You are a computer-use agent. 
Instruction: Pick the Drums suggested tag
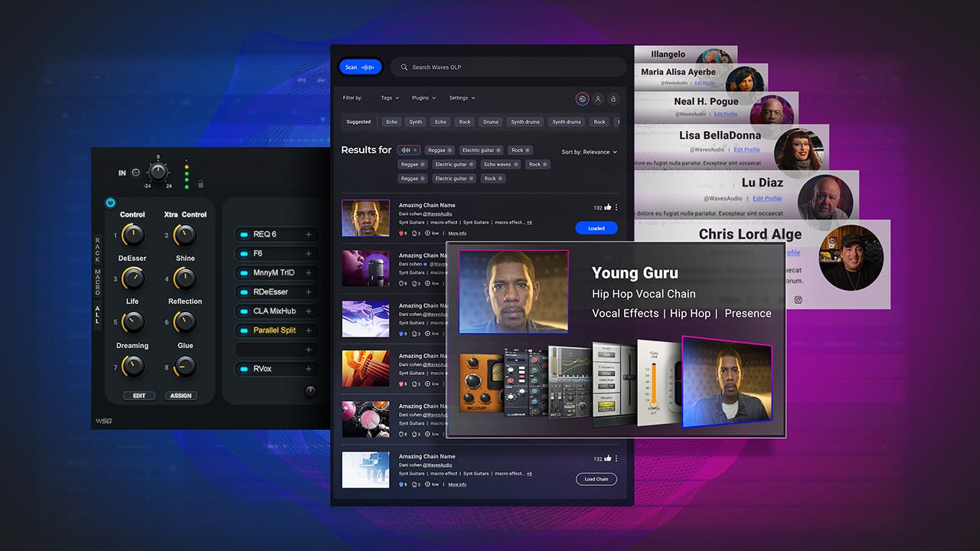click(491, 122)
